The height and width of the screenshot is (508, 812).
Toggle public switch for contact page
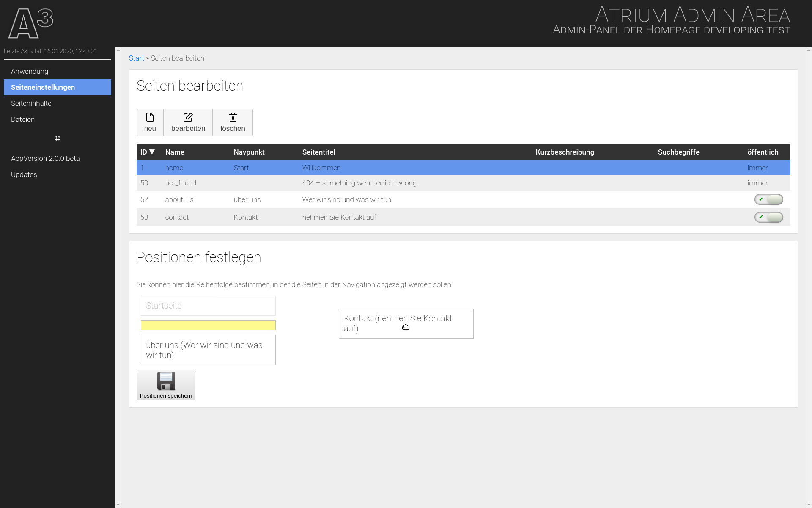[x=768, y=217]
